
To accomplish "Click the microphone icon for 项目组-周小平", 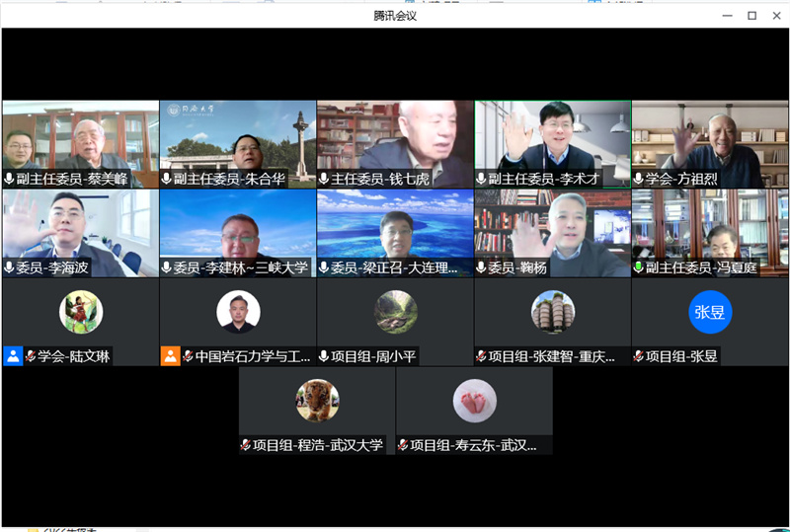I will click(324, 356).
